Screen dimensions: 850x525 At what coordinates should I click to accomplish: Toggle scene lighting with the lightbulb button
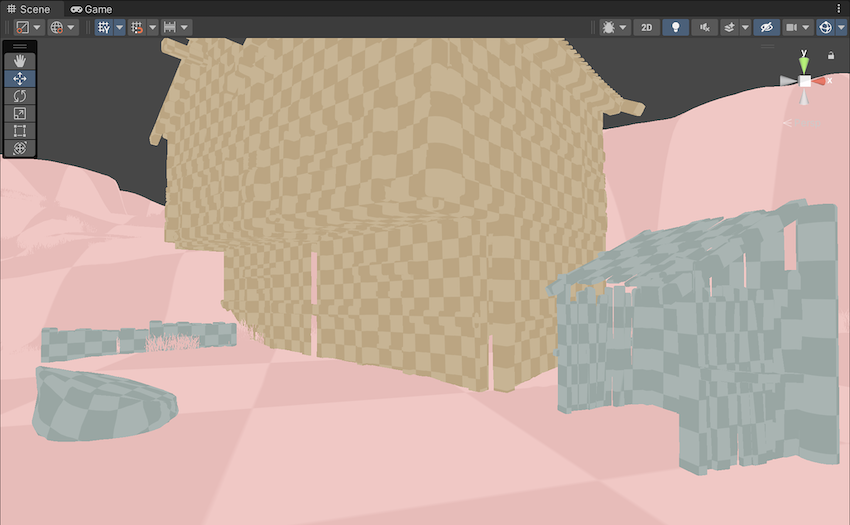pos(676,27)
